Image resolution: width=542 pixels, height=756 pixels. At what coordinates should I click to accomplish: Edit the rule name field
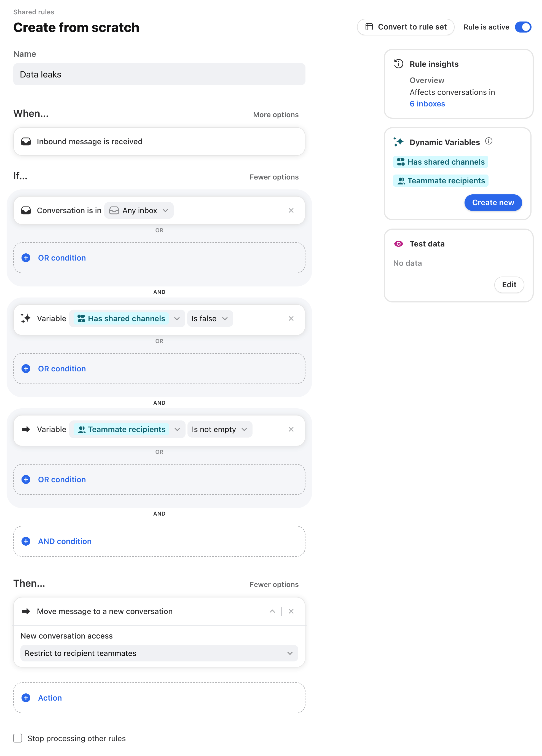click(159, 74)
